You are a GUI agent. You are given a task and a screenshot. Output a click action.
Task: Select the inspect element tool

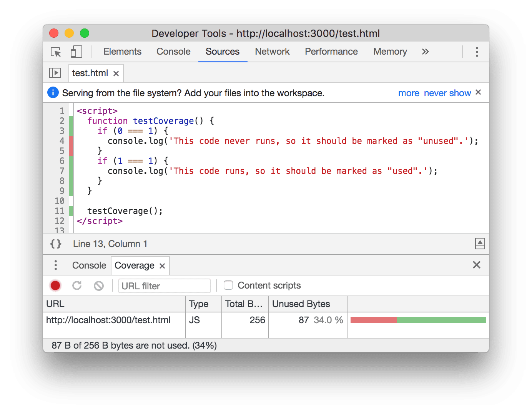click(x=55, y=52)
